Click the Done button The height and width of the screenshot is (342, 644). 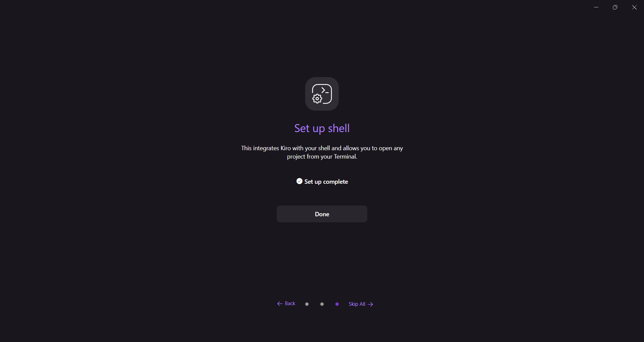pyautogui.click(x=322, y=214)
